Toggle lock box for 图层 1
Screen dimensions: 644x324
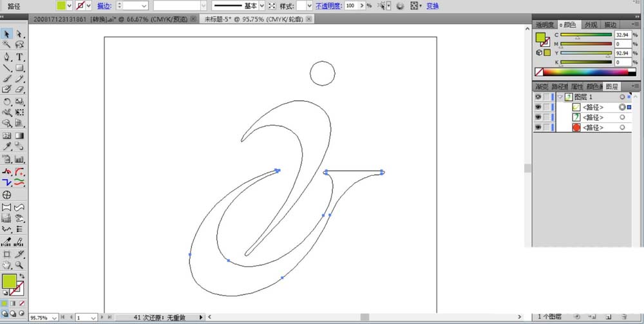[x=546, y=97]
